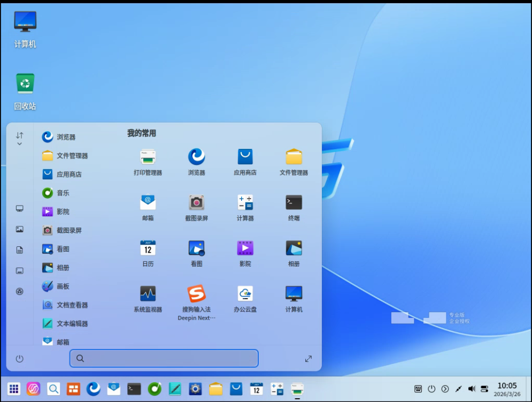Screen dimensions: 532x402
Task: Open the launcher grid button on the taskbar
Action: (14, 389)
